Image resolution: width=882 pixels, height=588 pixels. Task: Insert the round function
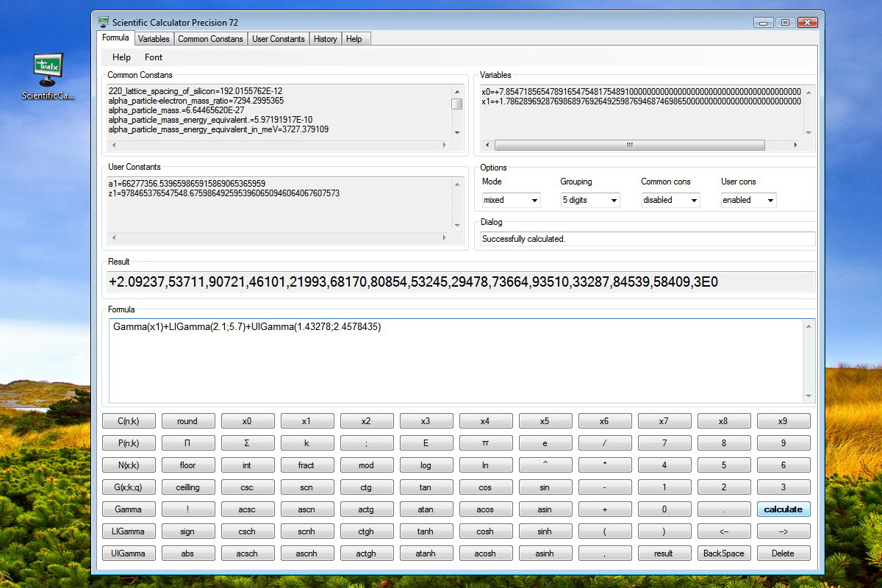[x=188, y=421]
